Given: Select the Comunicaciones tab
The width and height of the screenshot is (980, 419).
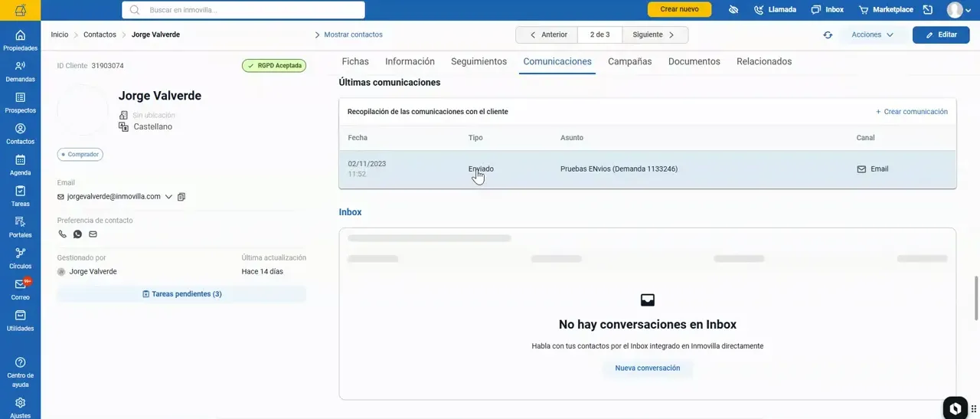Looking at the screenshot, I should coord(557,61).
